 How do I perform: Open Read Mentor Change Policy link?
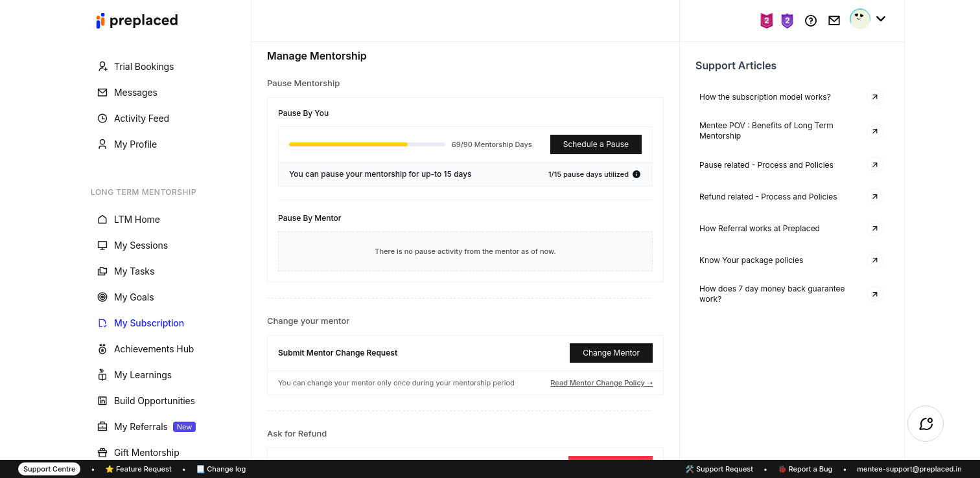(601, 383)
